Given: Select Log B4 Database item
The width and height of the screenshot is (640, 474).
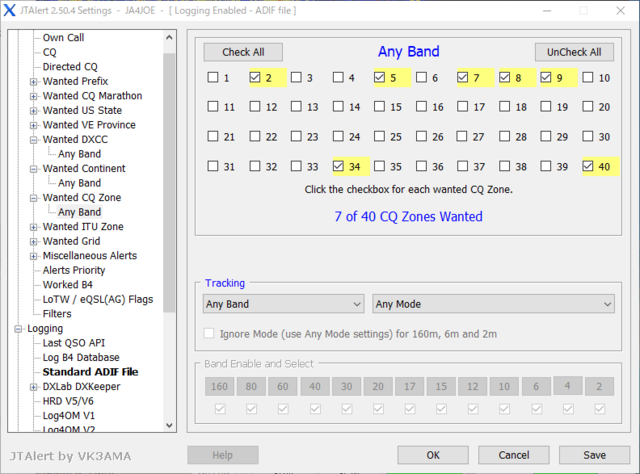Looking at the screenshot, I should pos(81,358).
